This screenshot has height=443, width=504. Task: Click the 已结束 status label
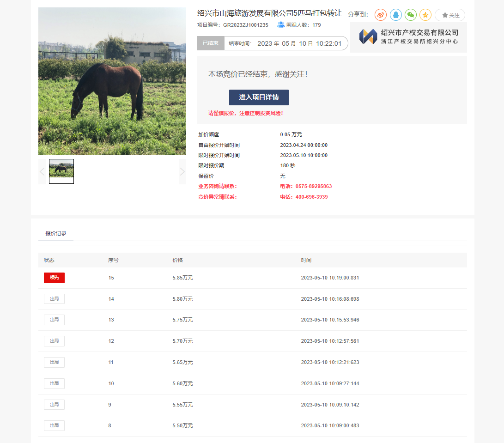(211, 43)
